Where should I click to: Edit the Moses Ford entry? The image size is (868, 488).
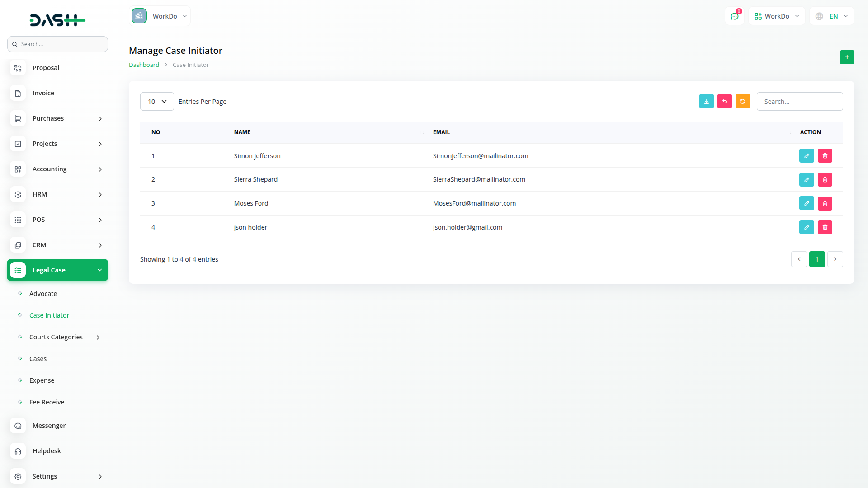807,203
